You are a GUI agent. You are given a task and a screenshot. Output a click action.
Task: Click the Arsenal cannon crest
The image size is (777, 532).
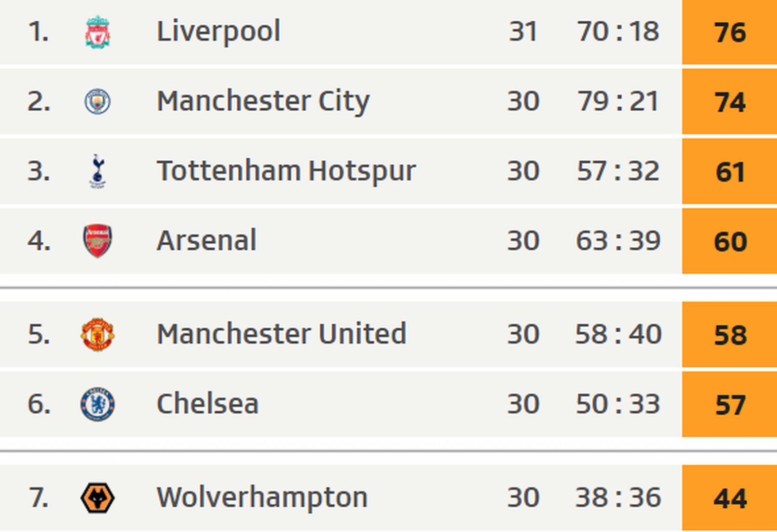98,241
